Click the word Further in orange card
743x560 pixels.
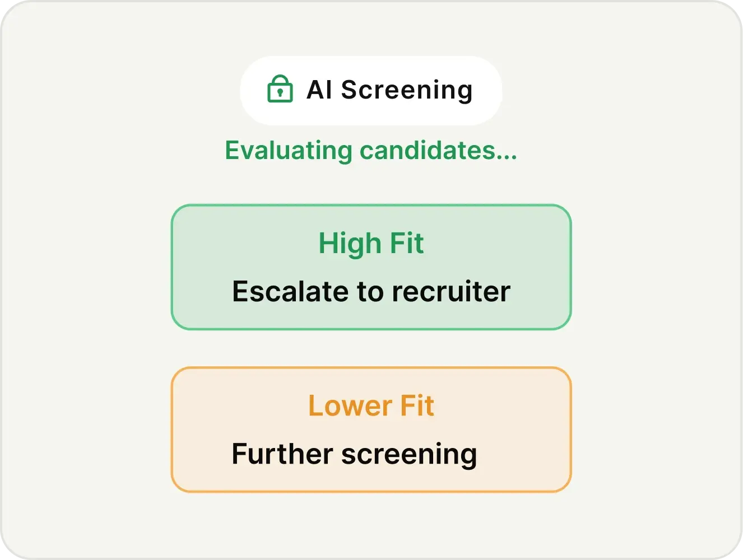(x=282, y=454)
